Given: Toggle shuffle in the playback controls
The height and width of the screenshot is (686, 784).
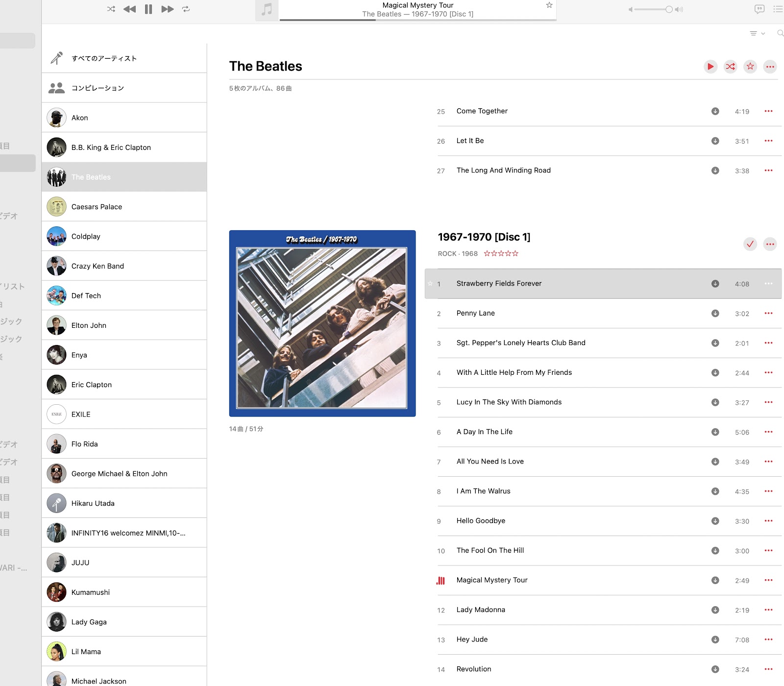Looking at the screenshot, I should point(111,9).
